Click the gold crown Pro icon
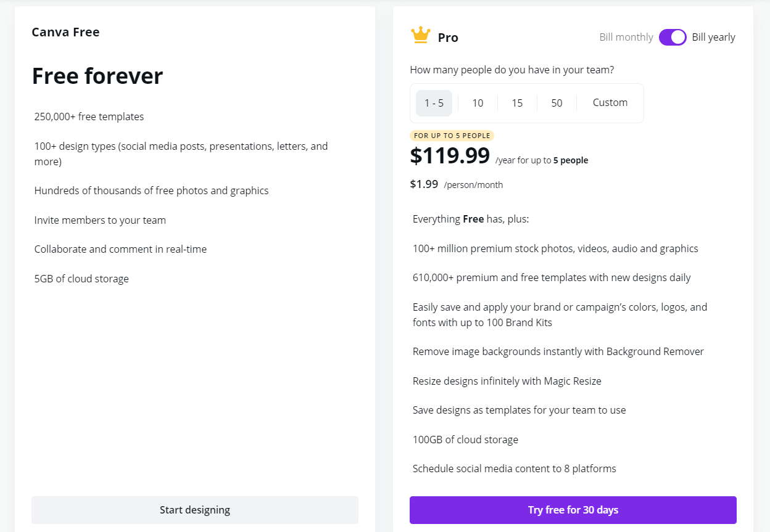This screenshot has width=770, height=532. 420,35
